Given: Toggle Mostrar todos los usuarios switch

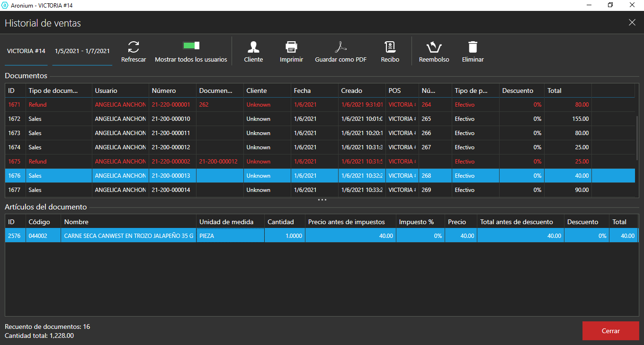Looking at the screenshot, I should 191,45.
